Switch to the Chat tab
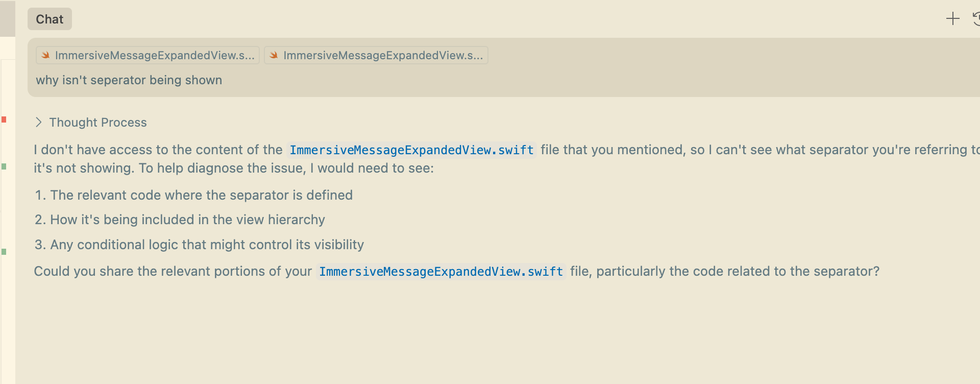This screenshot has height=384, width=980. coord(50,19)
